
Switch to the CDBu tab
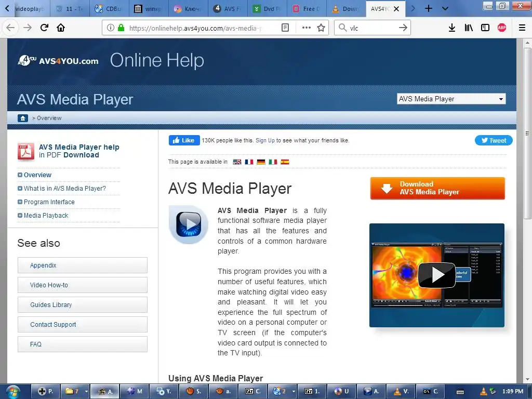(109, 9)
